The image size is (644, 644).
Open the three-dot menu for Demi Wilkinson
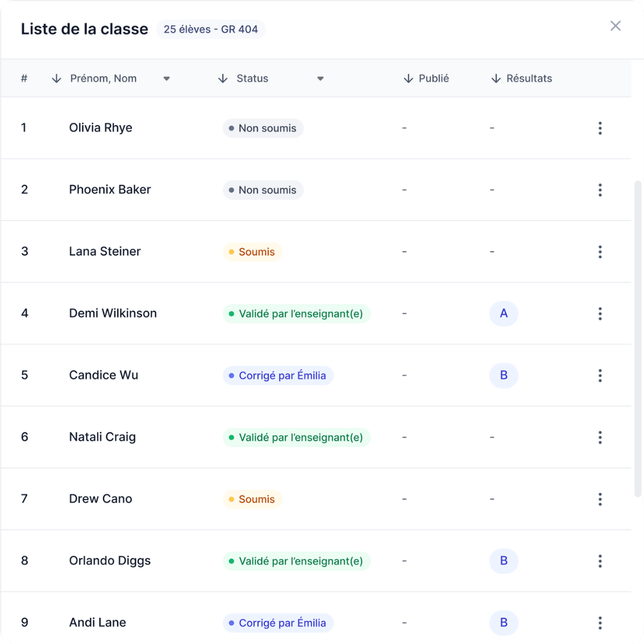click(x=600, y=314)
